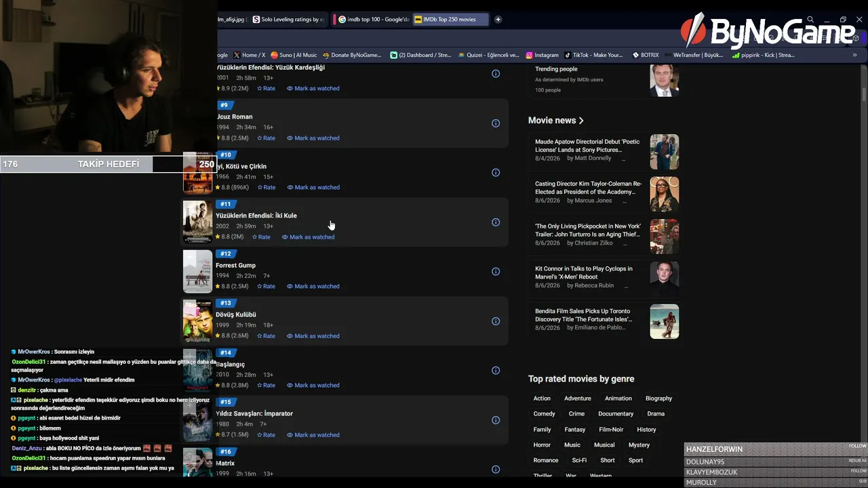Open Suno AI Music bookmark
The image size is (868, 488).
[x=294, y=55]
